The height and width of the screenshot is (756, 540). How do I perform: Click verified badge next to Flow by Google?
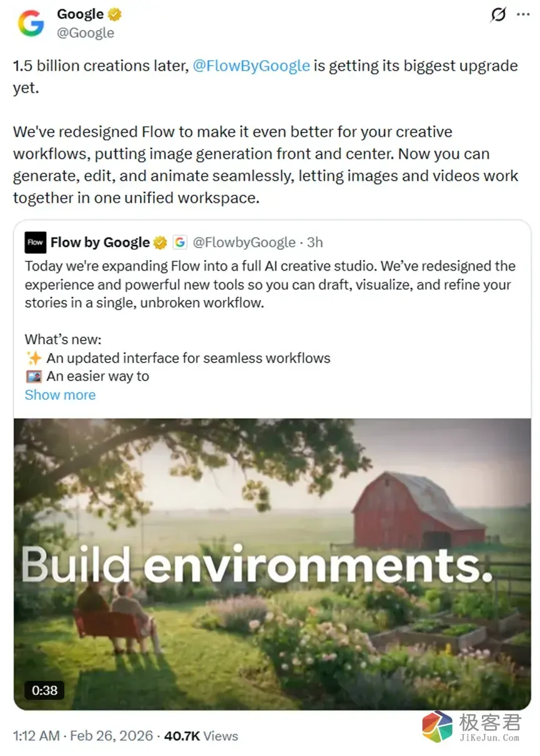tap(160, 242)
